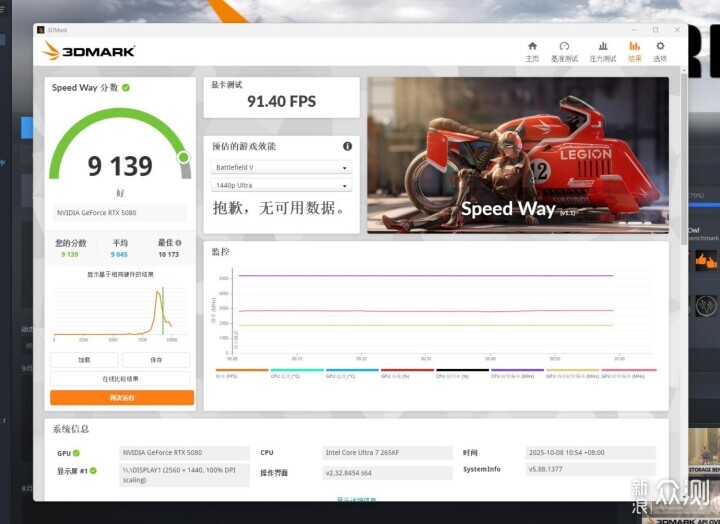Screen dimensions: 720x524
Task: Click the orange 再次运行 run again button
Action: pos(122,398)
